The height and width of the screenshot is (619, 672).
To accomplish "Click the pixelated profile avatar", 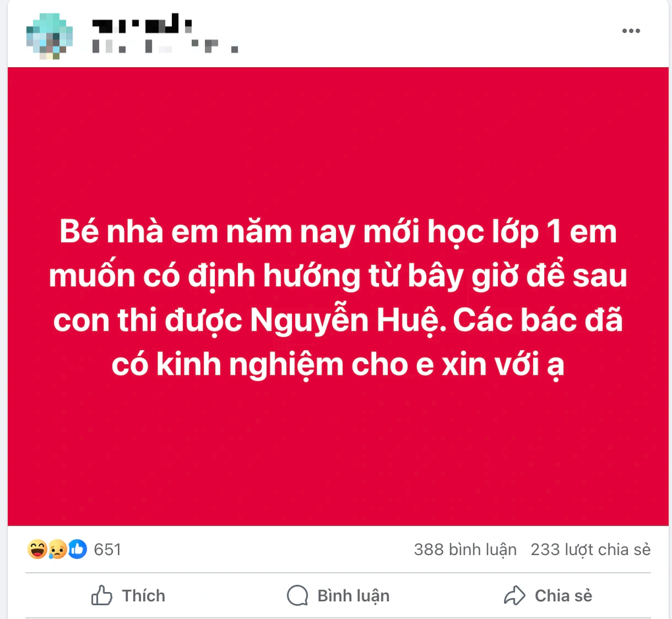I will [49, 36].
